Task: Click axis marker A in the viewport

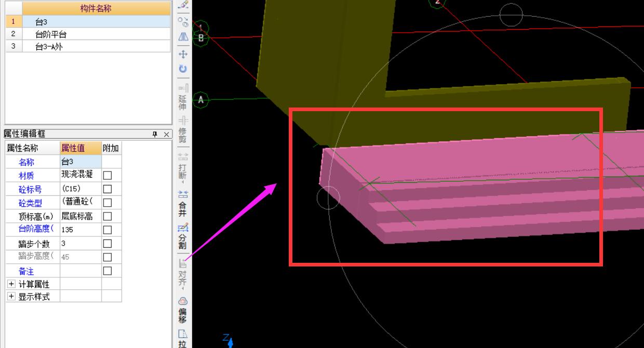Action: pos(200,100)
